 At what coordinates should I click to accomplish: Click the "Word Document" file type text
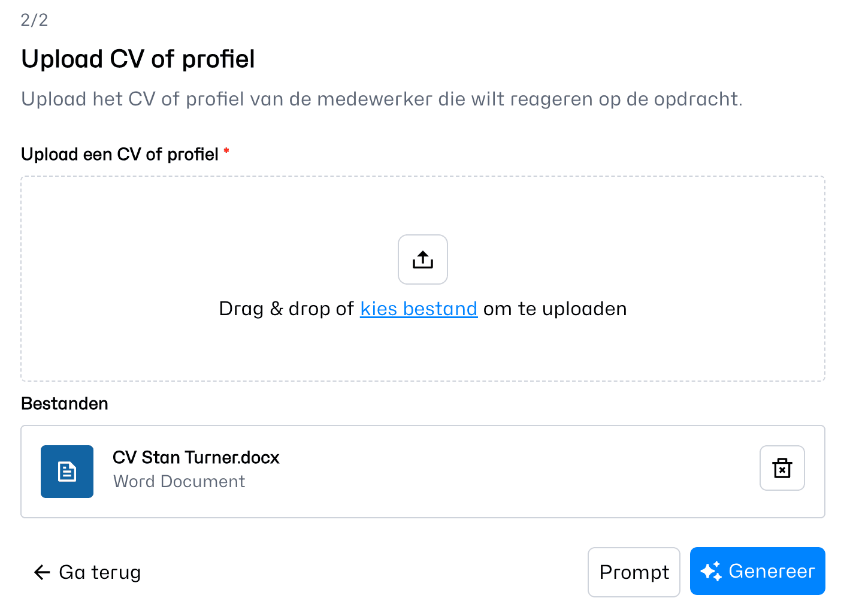pyautogui.click(x=179, y=482)
